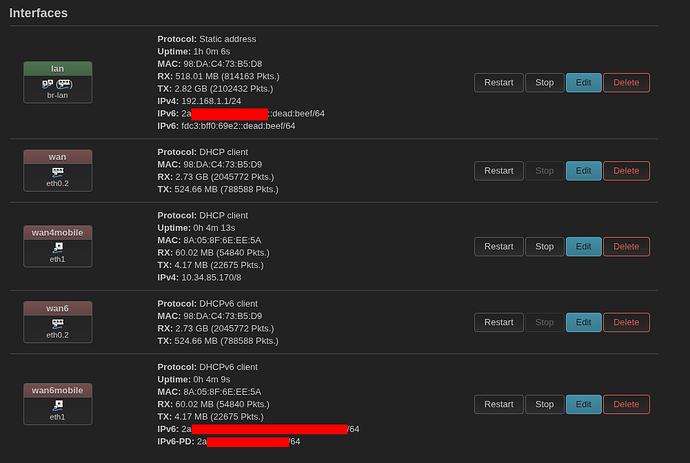Edit the wan6 interface
Screen dimensions: 690x463
pyautogui.click(x=584, y=322)
